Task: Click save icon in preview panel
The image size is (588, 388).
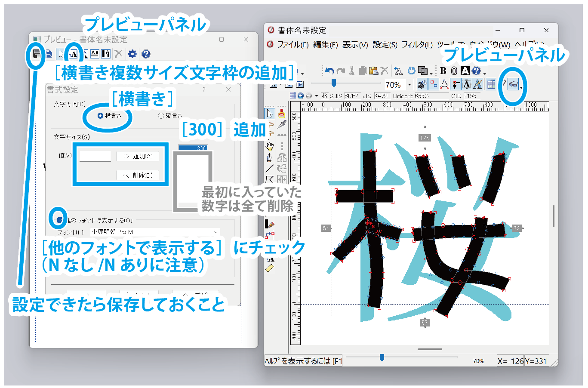Action: pyautogui.click(x=37, y=54)
